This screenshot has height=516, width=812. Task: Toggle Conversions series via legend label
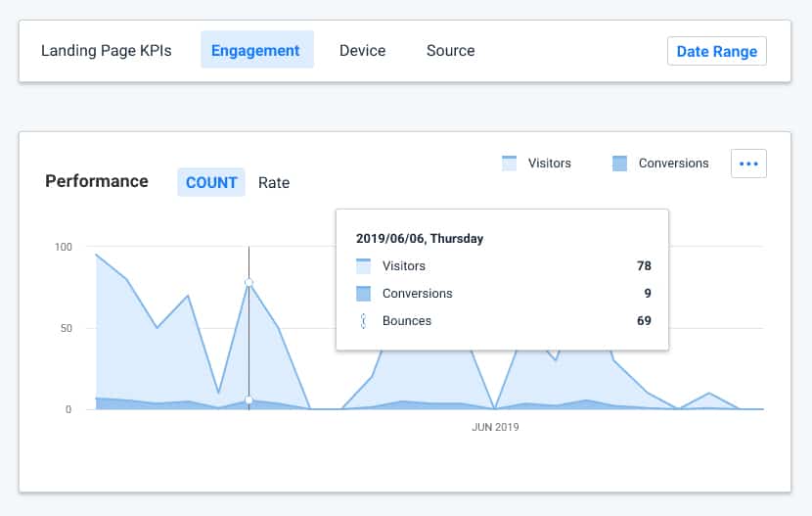click(x=673, y=164)
